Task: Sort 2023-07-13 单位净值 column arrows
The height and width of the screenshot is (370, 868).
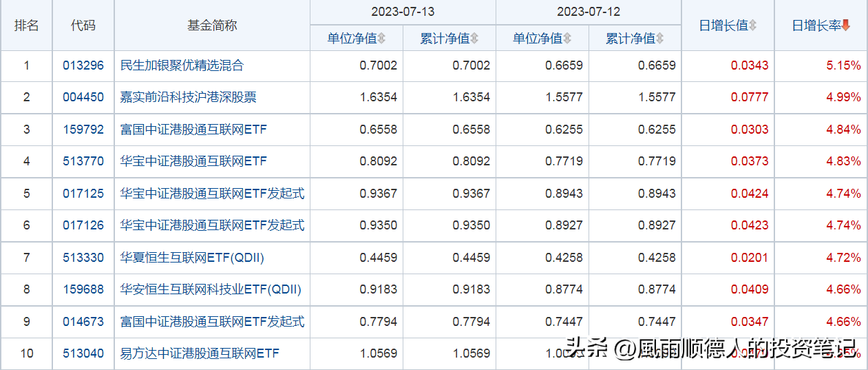Action: tap(381, 39)
